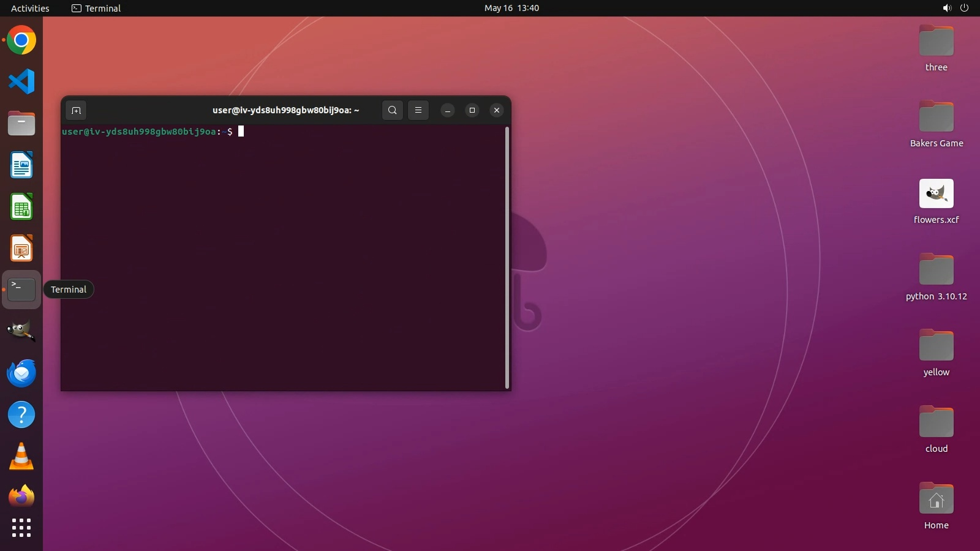Launch Google Chrome from the dock
Image resolution: width=980 pixels, height=551 pixels.
21,40
